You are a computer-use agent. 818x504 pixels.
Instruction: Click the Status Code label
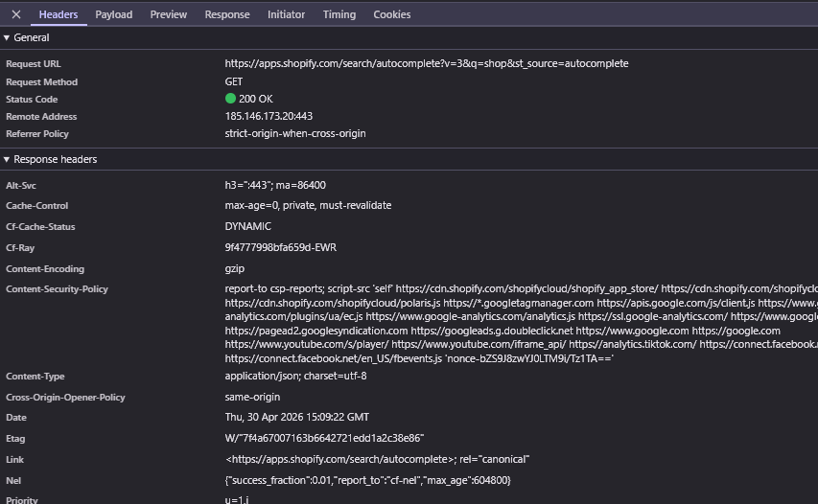click(x=32, y=100)
